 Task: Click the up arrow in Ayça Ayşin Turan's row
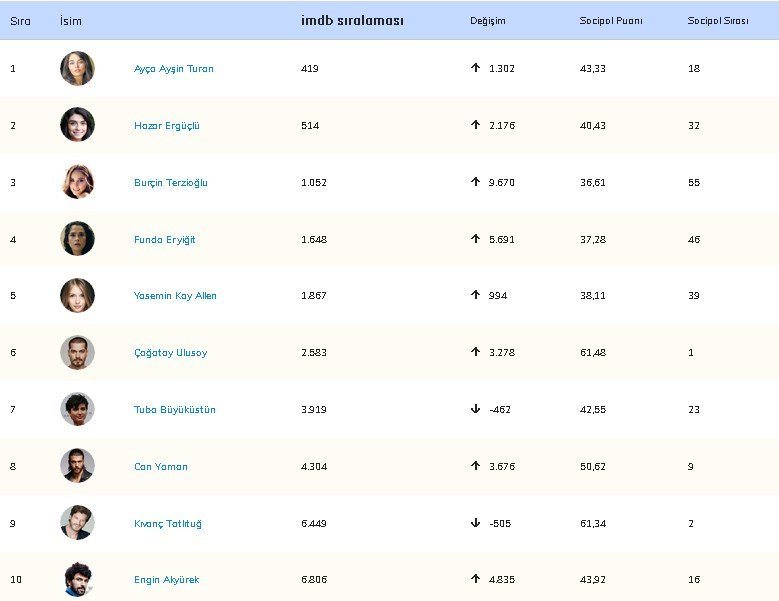(x=475, y=68)
